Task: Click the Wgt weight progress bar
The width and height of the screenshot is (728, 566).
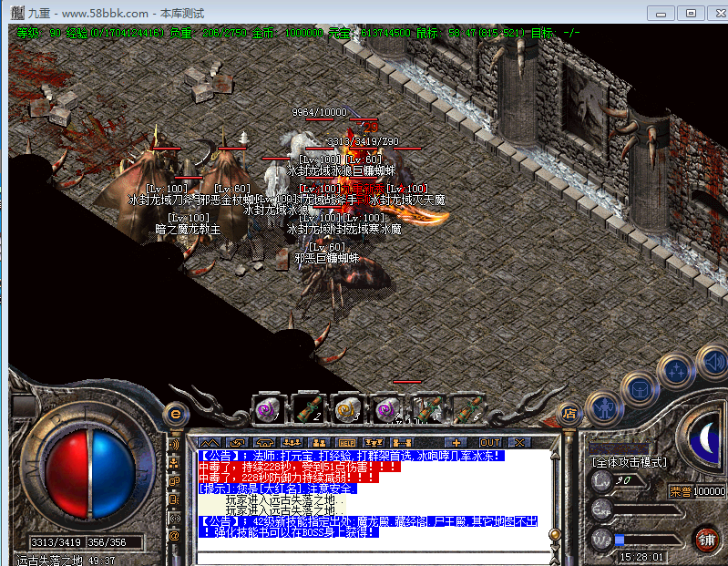Action: 649,540
